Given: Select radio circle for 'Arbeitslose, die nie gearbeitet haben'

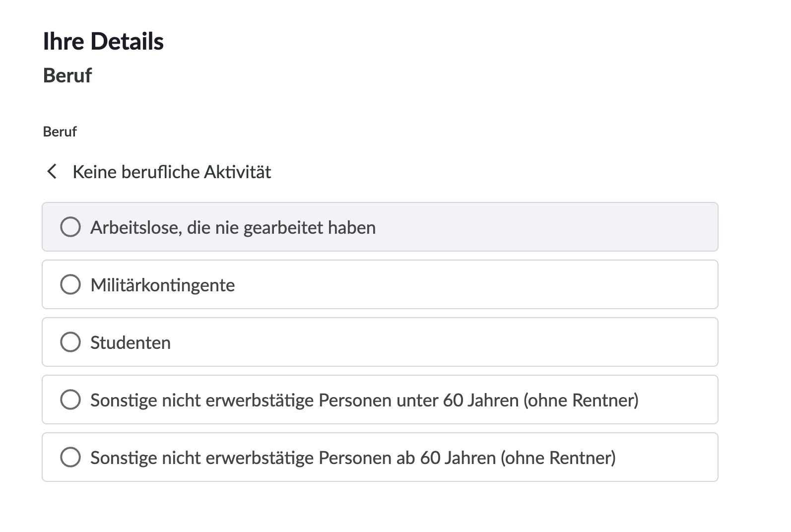Looking at the screenshot, I should tap(70, 227).
